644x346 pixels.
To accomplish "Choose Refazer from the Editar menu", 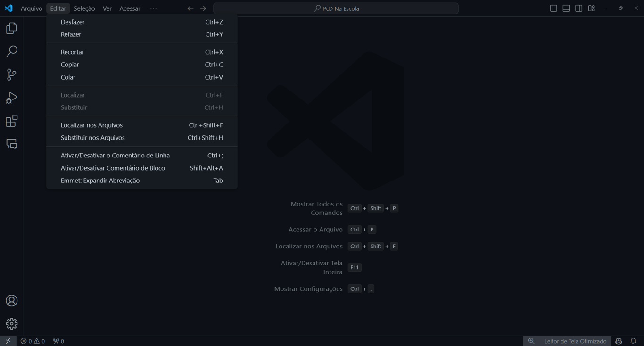I will (142, 34).
